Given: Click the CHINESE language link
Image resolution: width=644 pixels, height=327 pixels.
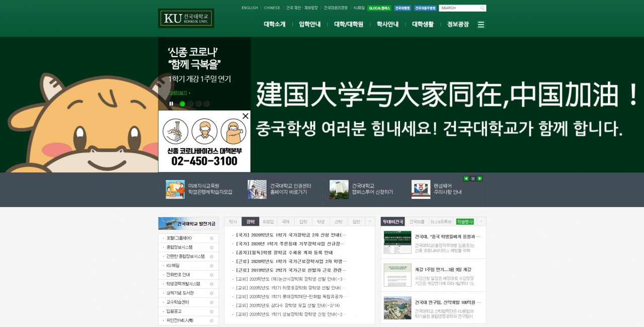Looking at the screenshot, I should point(272,8).
